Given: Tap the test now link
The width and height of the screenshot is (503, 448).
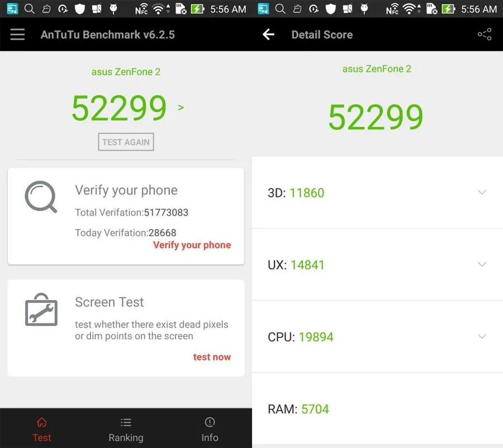Looking at the screenshot, I should 212,357.
